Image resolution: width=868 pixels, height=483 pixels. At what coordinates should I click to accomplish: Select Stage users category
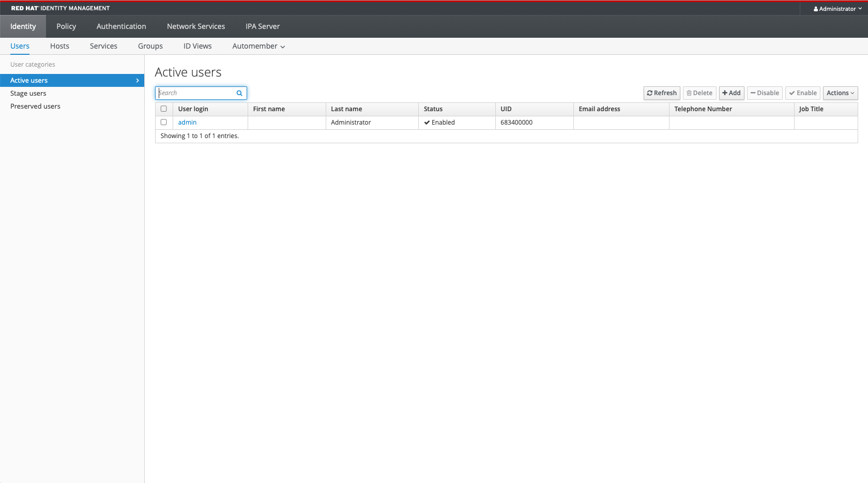pyautogui.click(x=28, y=94)
